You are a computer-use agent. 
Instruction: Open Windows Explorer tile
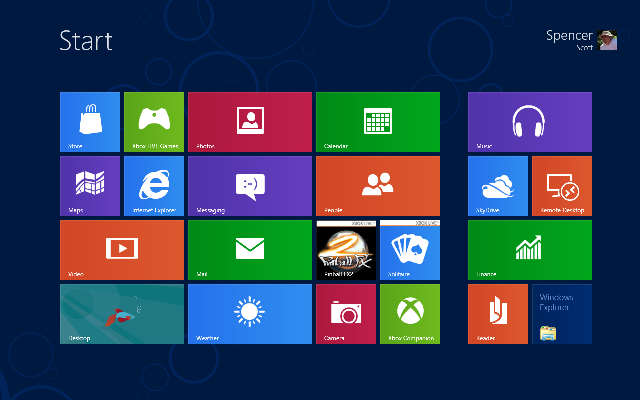pyautogui.click(x=561, y=314)
